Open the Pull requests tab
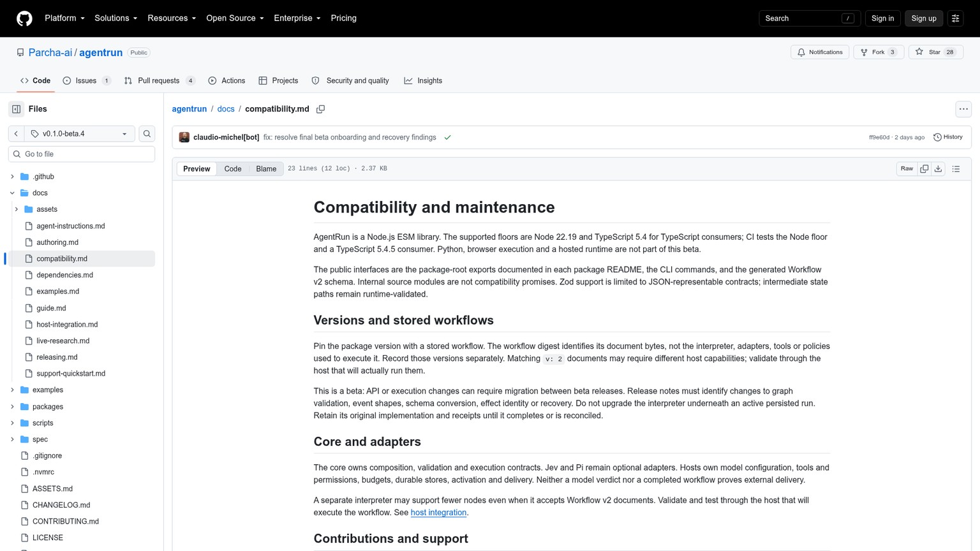The width and height of the screenshot is (980, 551). coord(160,81)
